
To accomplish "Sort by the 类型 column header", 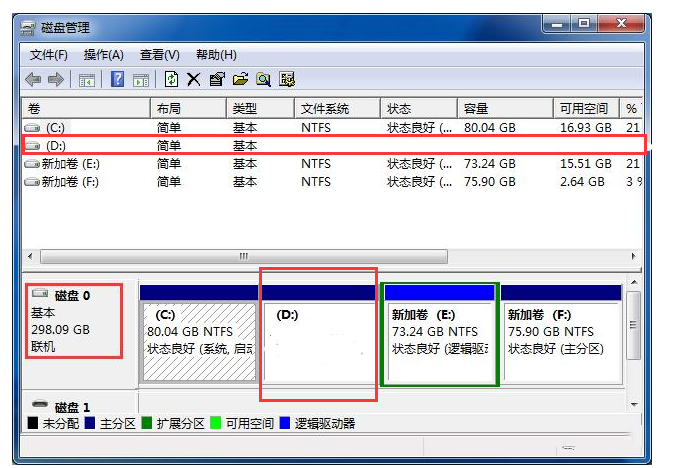I will [x=260, y=108].
